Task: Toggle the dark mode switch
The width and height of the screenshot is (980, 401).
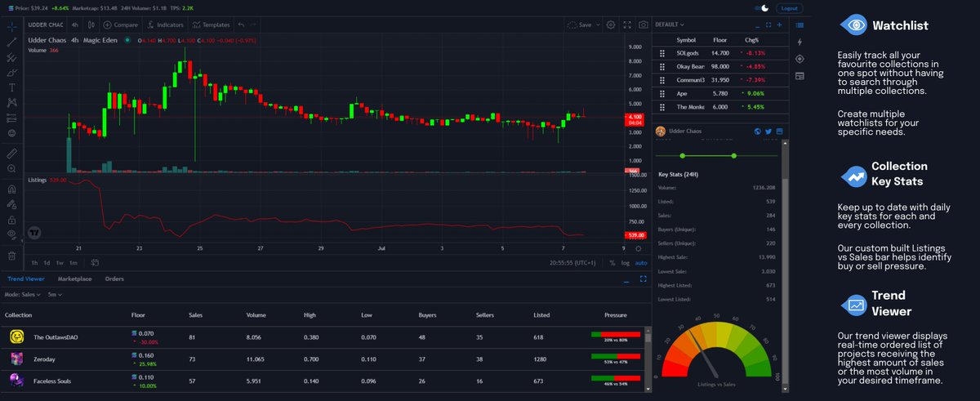Action: 763,7
